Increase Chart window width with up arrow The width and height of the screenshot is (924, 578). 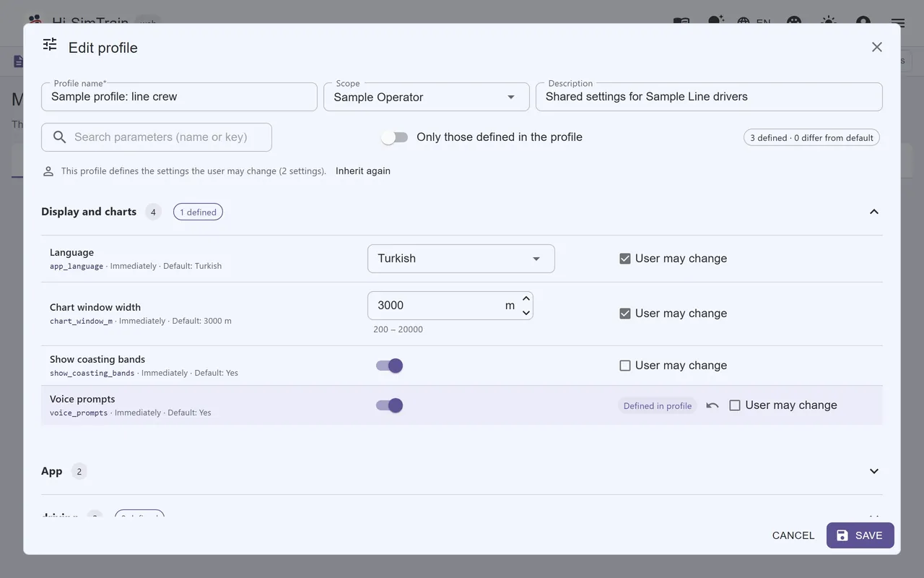coord(526,298)
